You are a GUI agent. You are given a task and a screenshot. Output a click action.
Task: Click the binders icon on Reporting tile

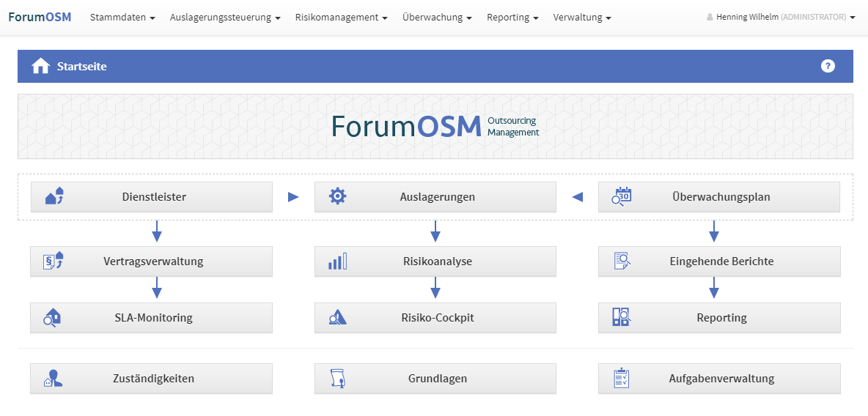622,317
